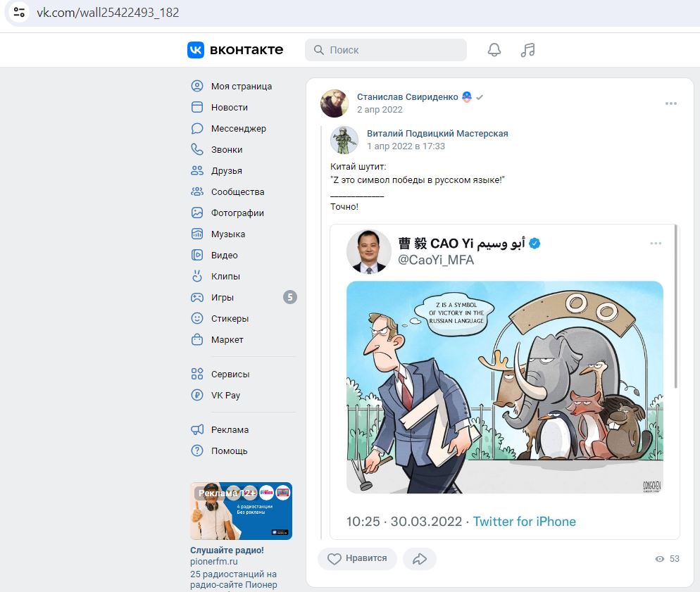Click the Игры gamepad icon

[197, 297]
